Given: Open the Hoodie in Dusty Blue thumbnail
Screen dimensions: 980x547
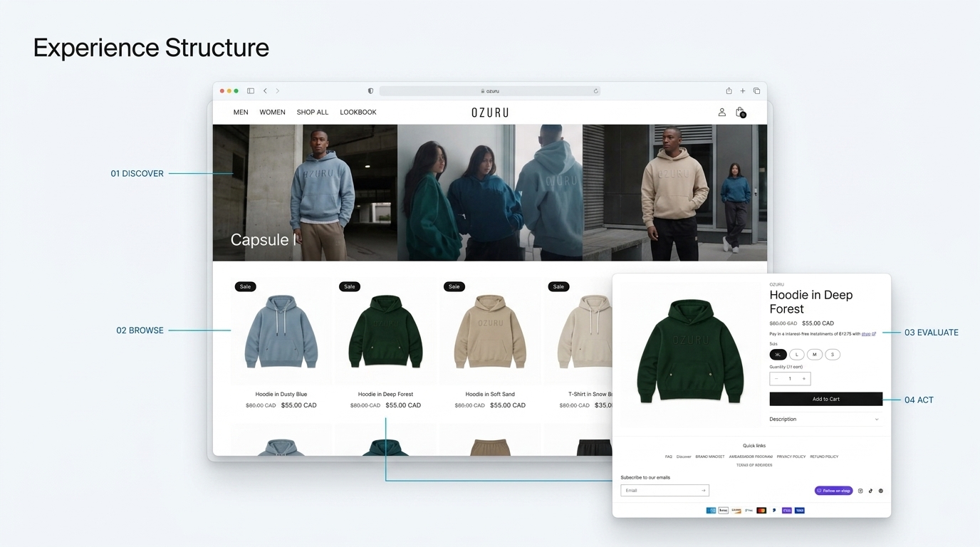Looking at the screenshot, I should click(281, 330).
